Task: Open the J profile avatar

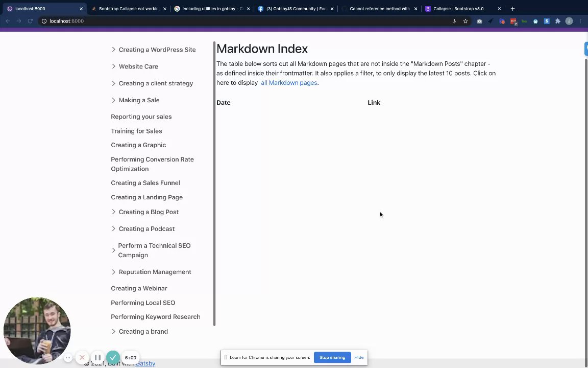Action: 569,21
